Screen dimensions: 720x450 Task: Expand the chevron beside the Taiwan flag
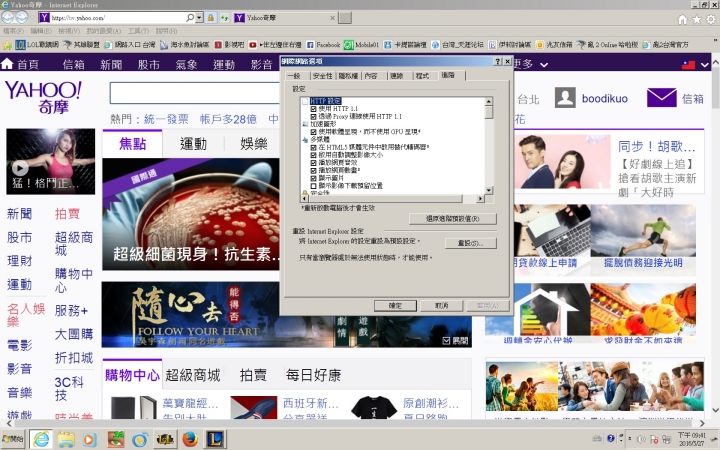point(705,65)
